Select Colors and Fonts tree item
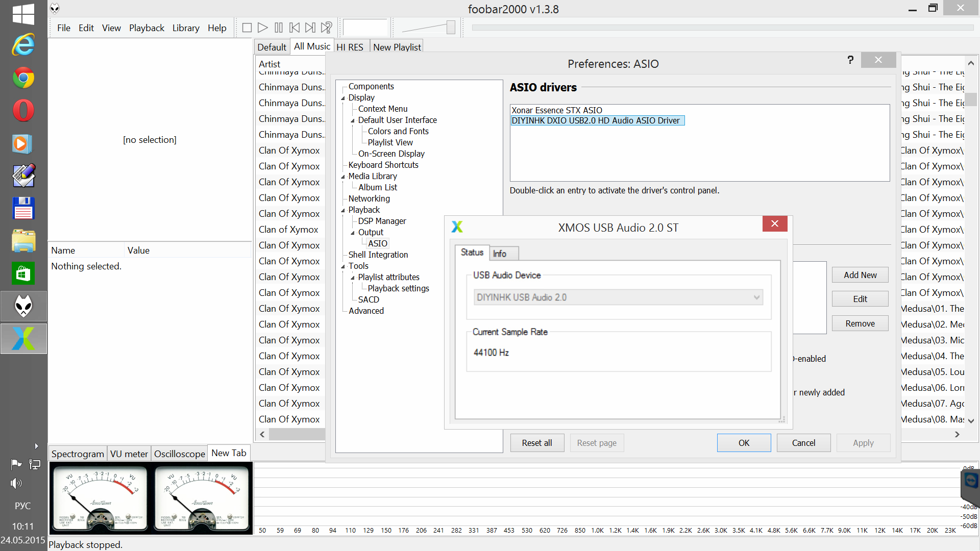The height and width of the screenshot is (551, 980). [x=398, y=131]
